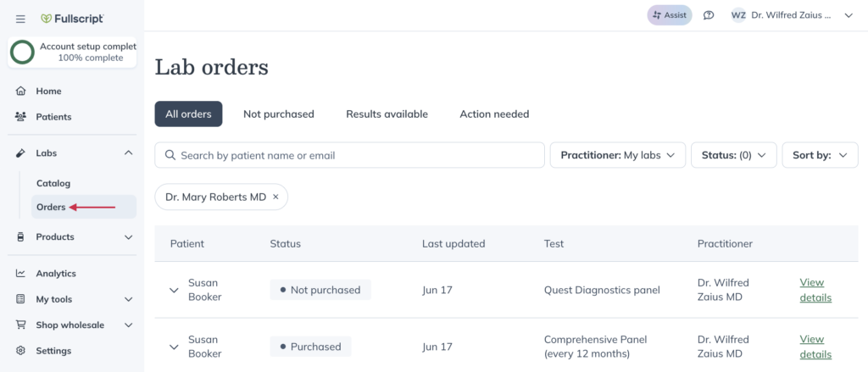This screenshot has width=868, height=372.
Task: Click the Last updated column header
Action: (453, 243)
